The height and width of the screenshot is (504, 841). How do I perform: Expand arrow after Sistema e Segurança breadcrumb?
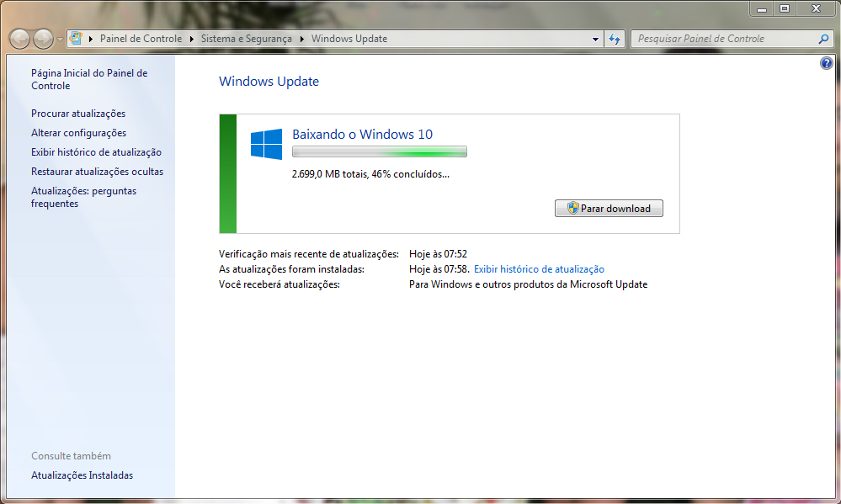tap(302, 39)
